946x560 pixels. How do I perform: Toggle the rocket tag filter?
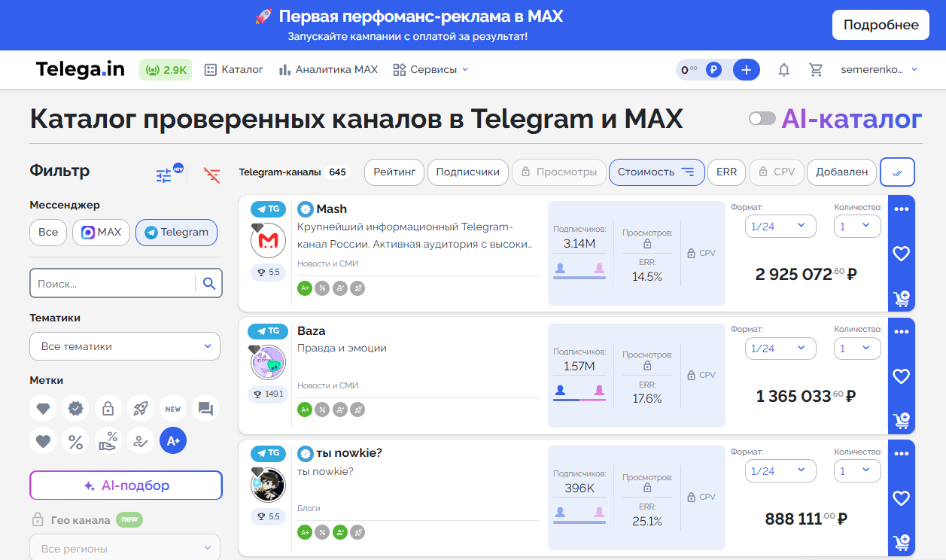140,409
